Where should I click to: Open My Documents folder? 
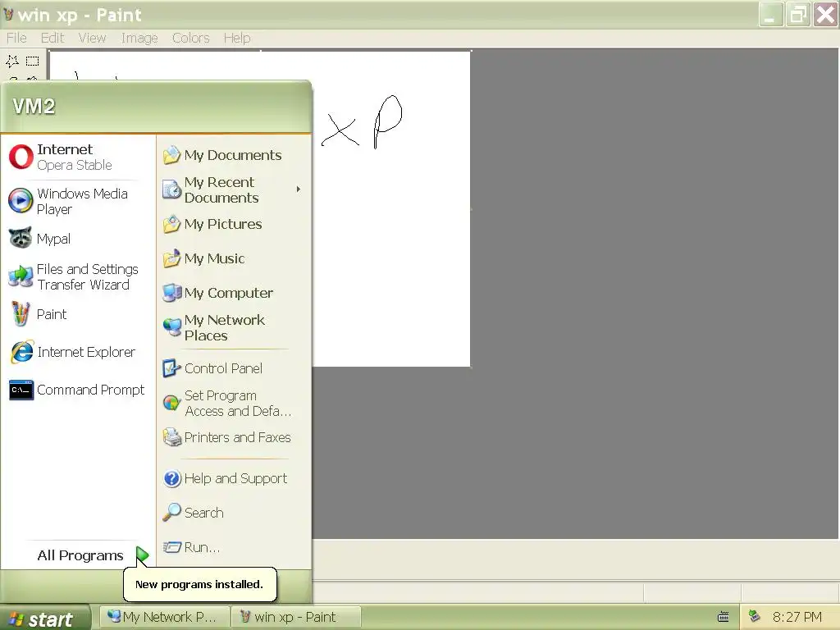coord(234,155)
